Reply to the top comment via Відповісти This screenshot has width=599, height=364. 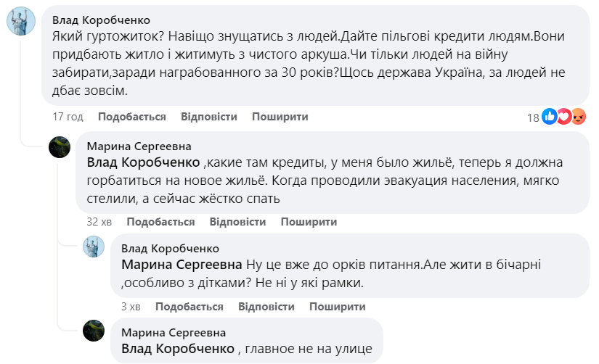click(209, 117)
